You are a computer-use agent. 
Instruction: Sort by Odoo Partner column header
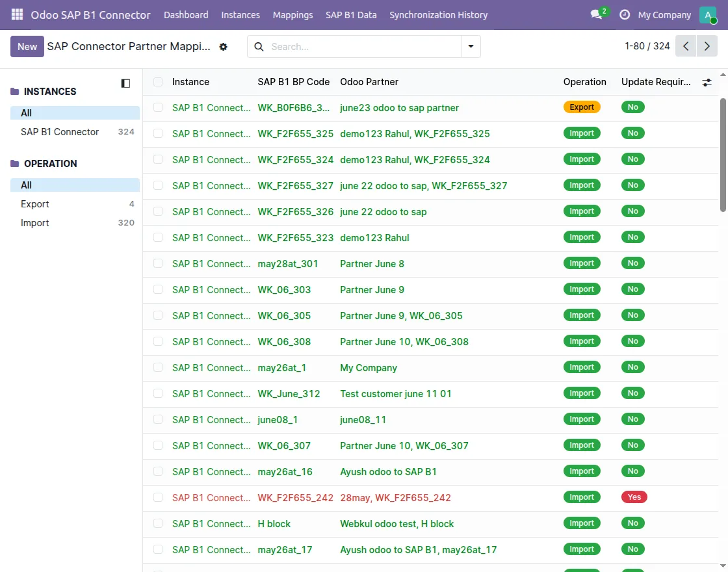click(x=369, y=82)
